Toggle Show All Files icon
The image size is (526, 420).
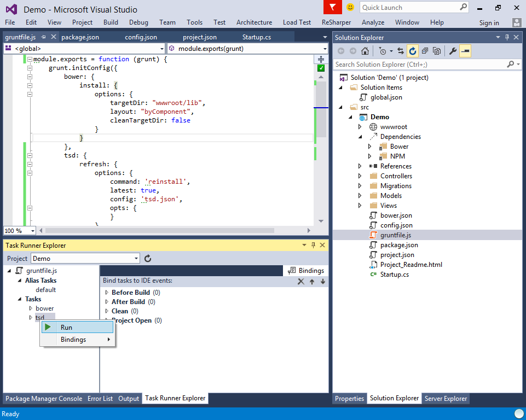(436, 51)
